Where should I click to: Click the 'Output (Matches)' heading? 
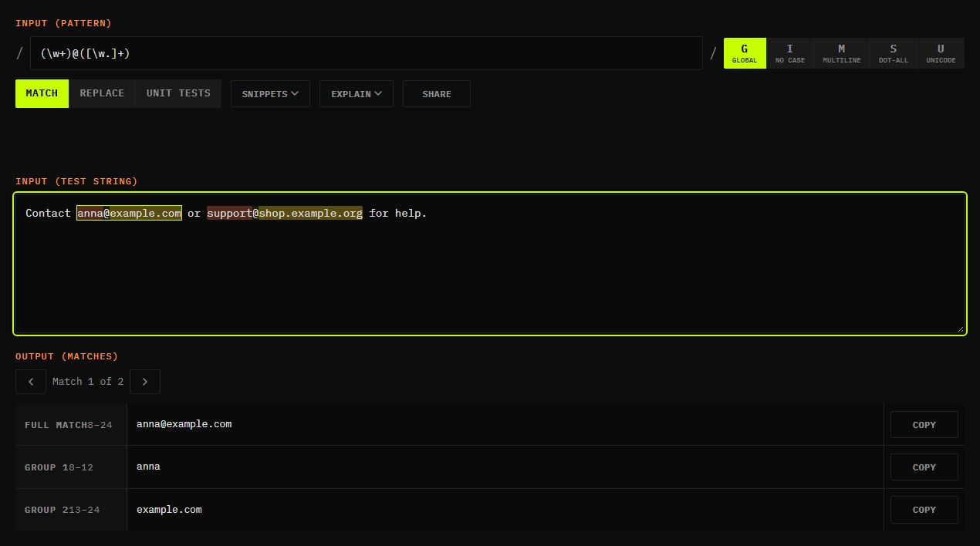pos(67,356)
